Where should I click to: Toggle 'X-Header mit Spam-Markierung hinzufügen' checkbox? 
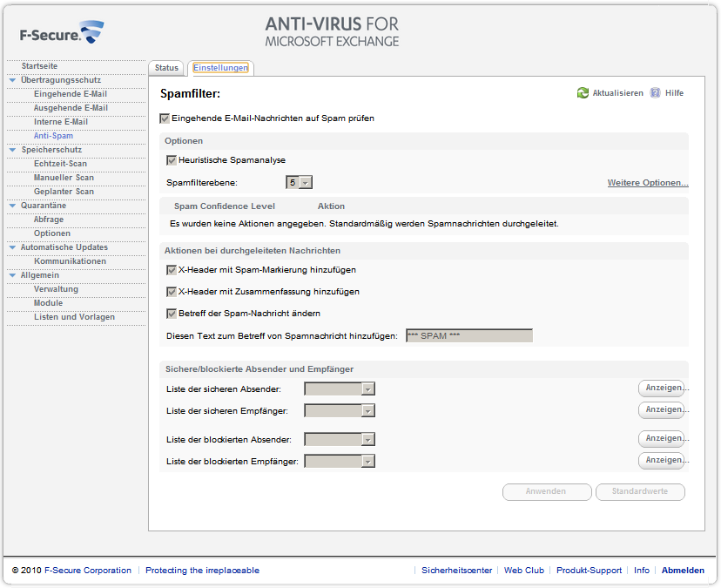[172, 270]
